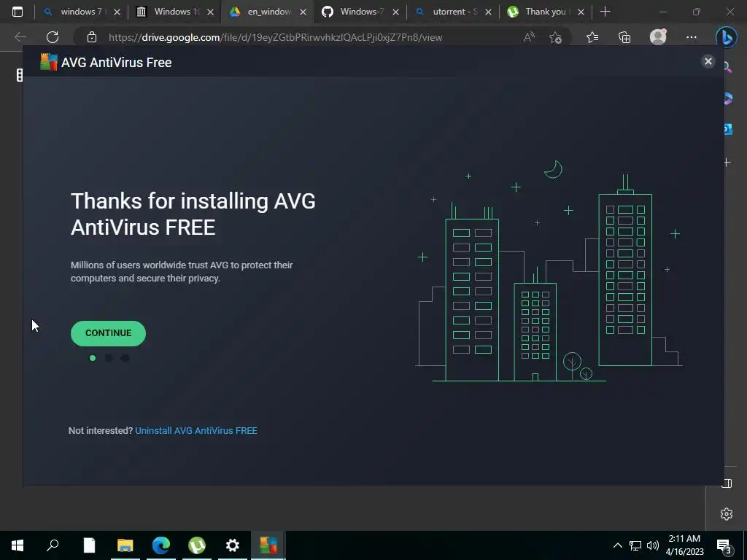Close the AVG AntiVirus Free dialog
The height and width of the screenshot is (560, 747).
(708, 61)
